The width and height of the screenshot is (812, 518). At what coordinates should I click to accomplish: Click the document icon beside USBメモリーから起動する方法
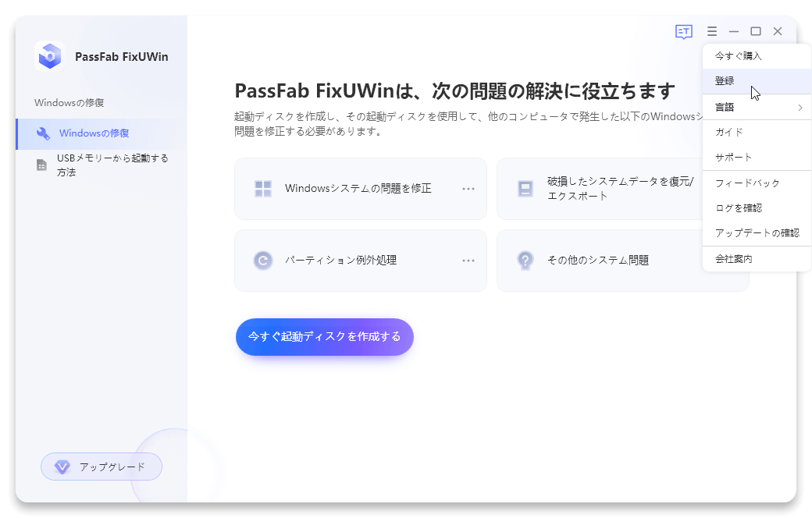[x=42, y=165]
